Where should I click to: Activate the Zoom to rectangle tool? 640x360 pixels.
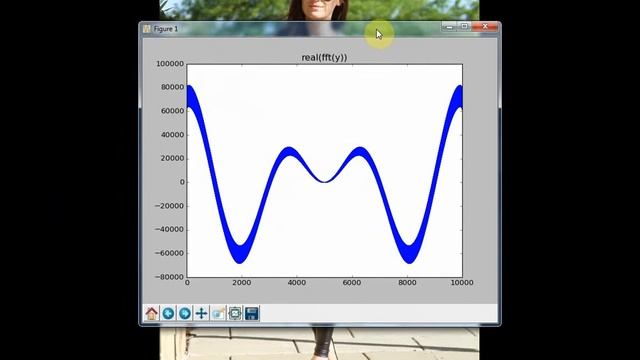pyautogui.click(x=218, y=313)
